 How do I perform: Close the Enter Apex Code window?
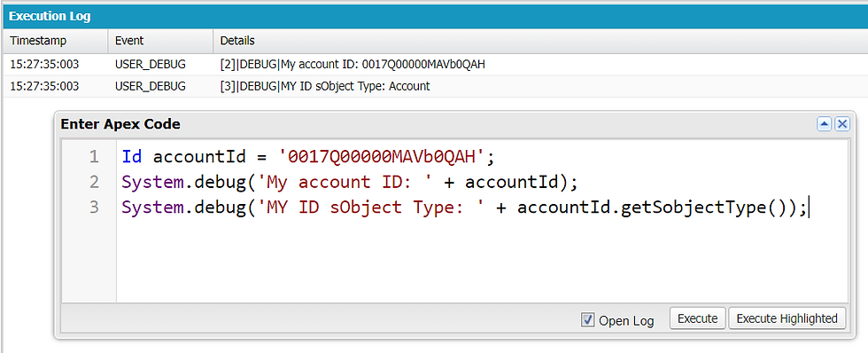coord(842,124)
